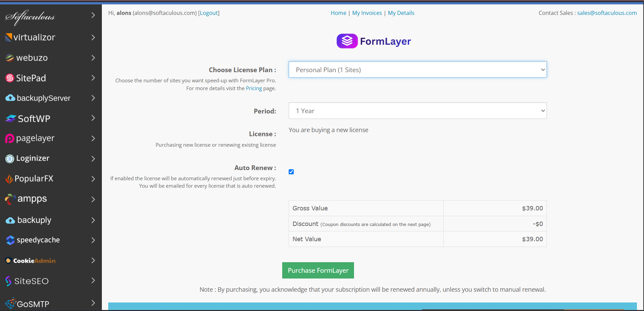The width and height of the screenshot is (644, 311).
Task: Expand the SitePad menu chevron
Action: click(x=93, y=78)
